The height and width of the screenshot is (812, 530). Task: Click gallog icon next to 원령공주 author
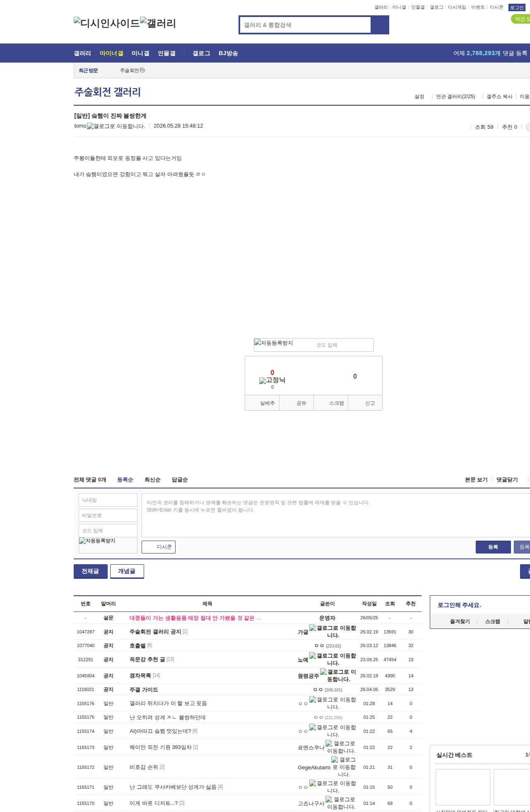pos(338,676)
